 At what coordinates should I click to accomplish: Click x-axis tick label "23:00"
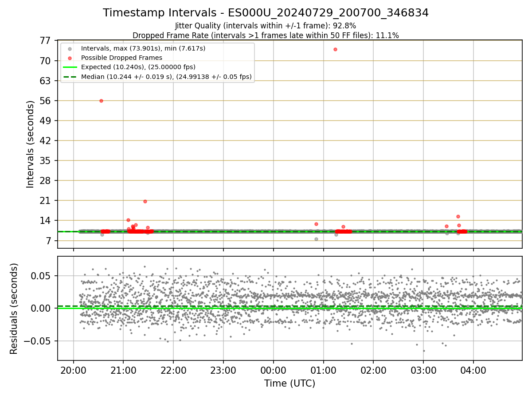tap(223, 370)
